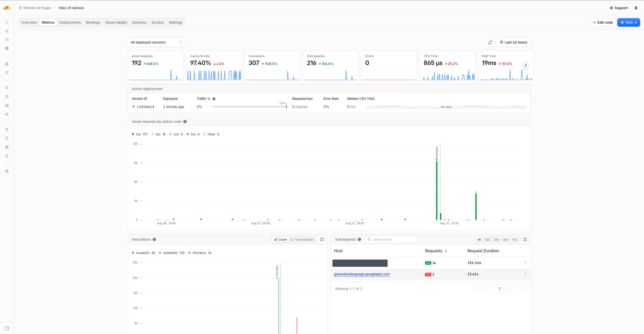Show info tooltip for Asset requests by status code

coord(185,122)
